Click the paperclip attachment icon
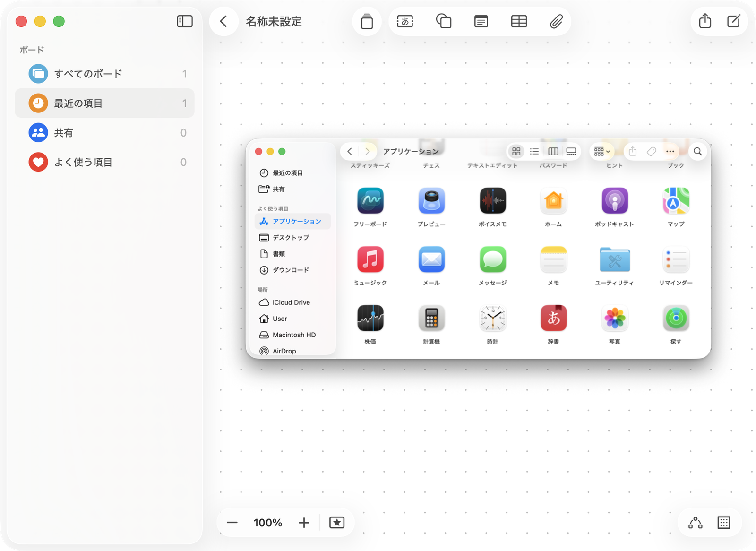Image resolution: width=756 pixels, height=551 pixels. pyautogui.click(x=556, y=21)
